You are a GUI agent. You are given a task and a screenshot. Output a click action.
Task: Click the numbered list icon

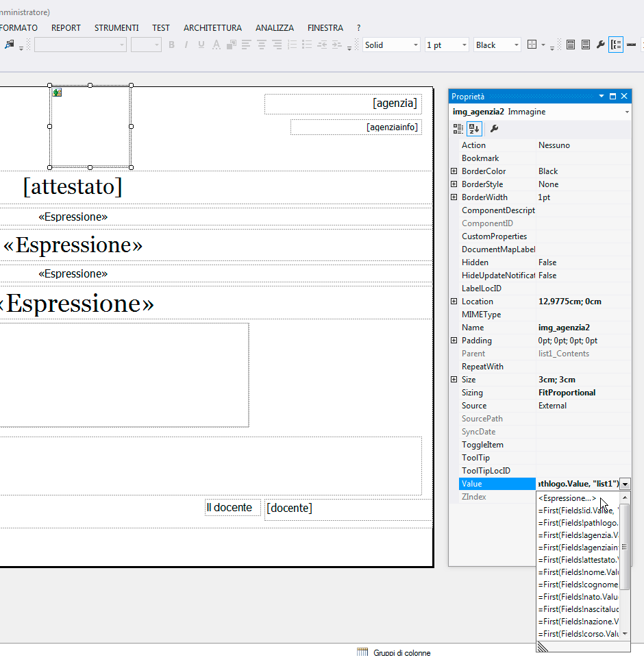(292, 45)
